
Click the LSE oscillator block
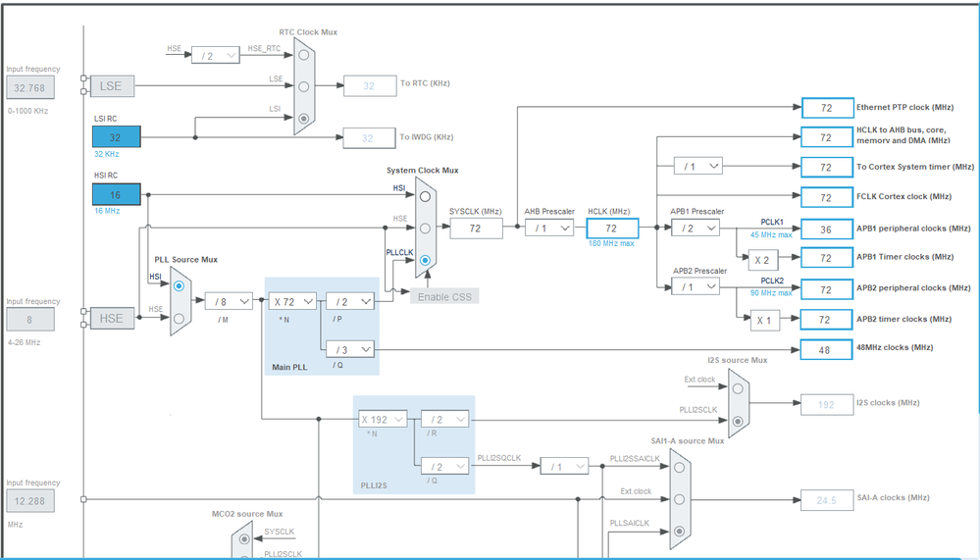(113, 86)
